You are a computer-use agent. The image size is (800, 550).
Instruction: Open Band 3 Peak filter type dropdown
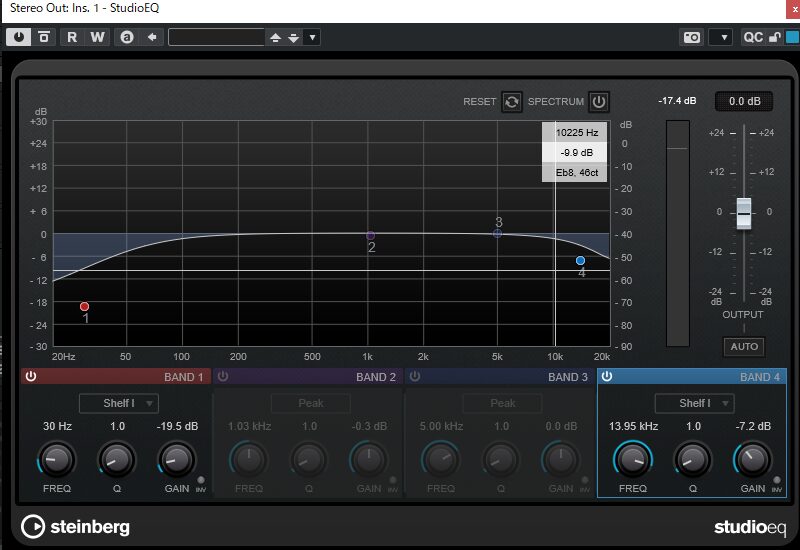503,403
